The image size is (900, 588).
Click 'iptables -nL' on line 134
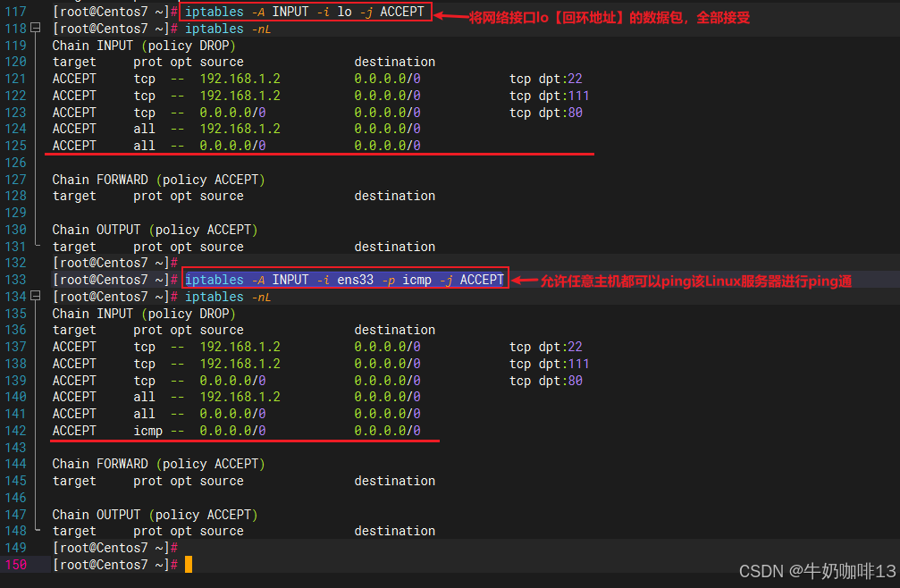point(227,297)
